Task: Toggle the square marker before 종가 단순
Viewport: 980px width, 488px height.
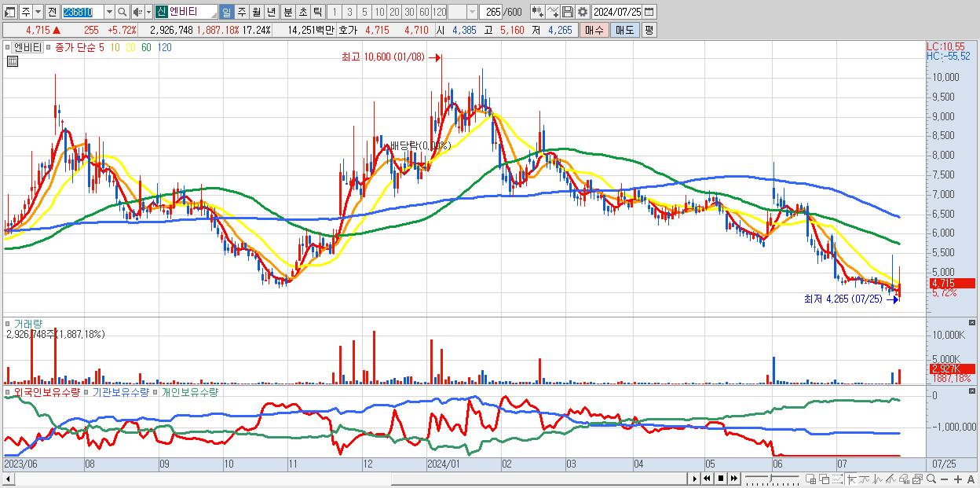Action: [48, 47]
